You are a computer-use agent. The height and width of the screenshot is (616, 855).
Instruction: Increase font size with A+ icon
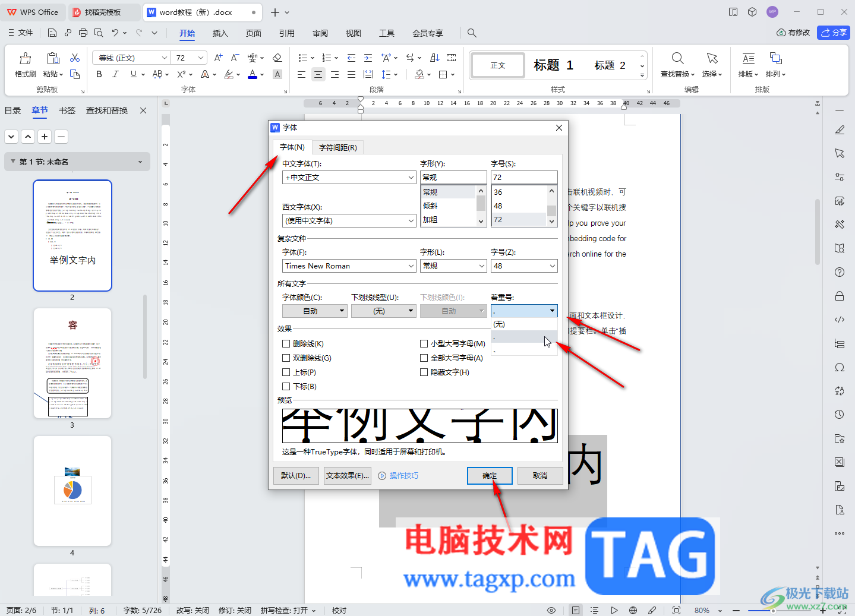coord(219,58)
